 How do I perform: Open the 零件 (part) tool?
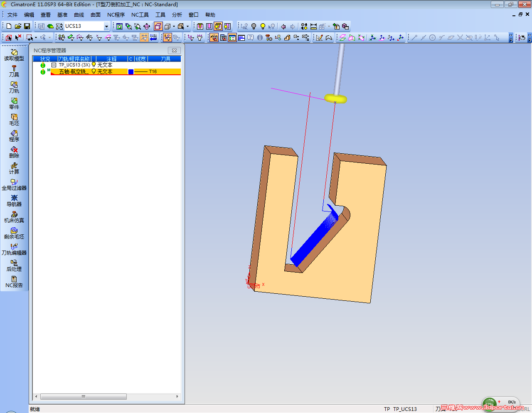[14, 104]
